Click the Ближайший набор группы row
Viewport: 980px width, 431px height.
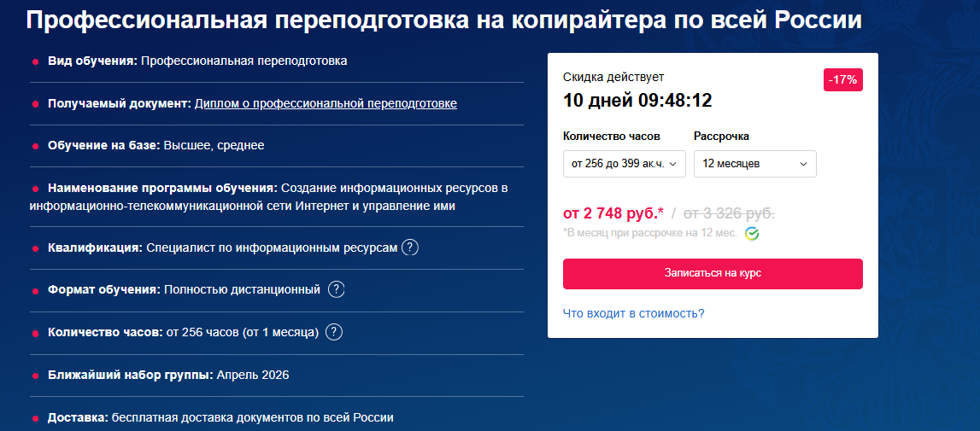(x=168, y=375)
